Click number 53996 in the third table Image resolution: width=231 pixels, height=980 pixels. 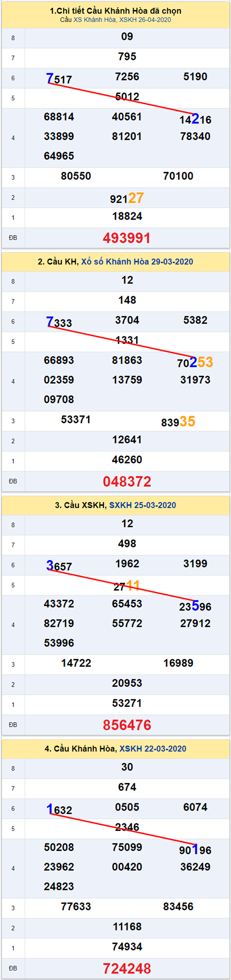pyautogui.click(x=59, y=643)
